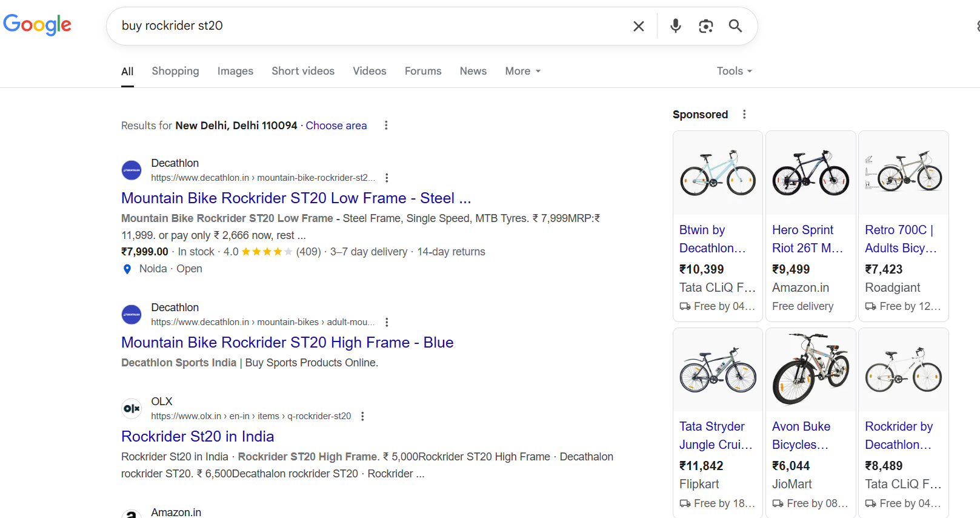This screenshot has height=518, width=980.
Task: Start voice search with microphone icon
Action: [675, 26]
